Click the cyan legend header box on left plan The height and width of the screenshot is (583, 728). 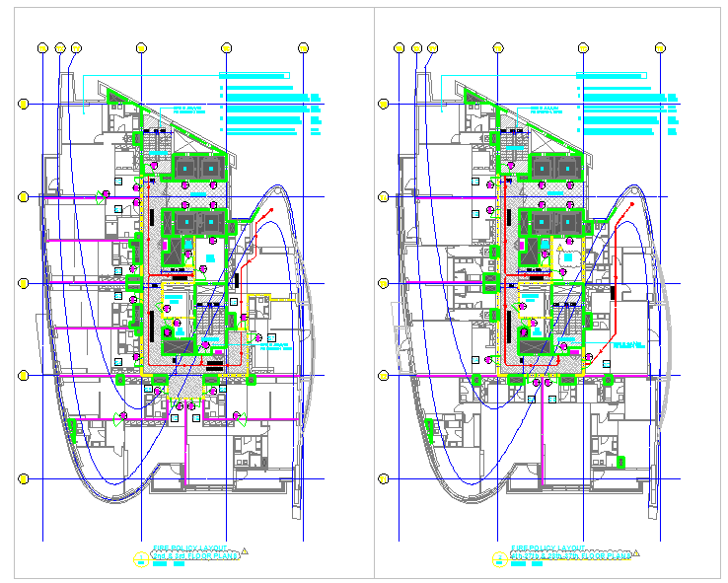tap(254, 75)
